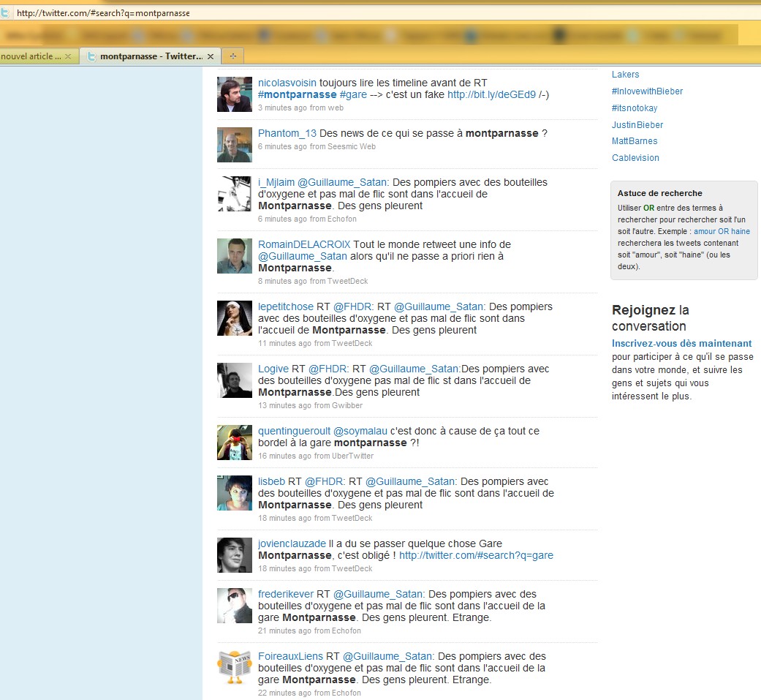Click @Guillaume_Satan mention in i_Mjlaim's tweet
This screenshot has height=700, width=761.
341,183
